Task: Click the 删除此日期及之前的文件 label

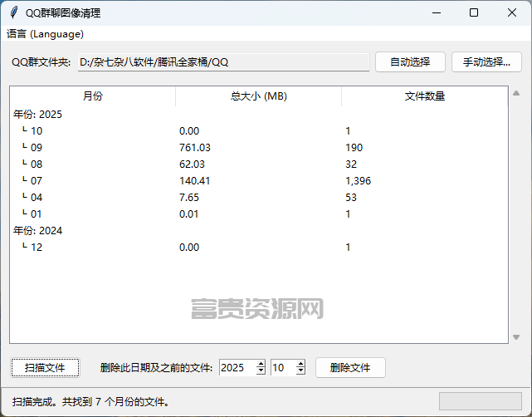Action: [156, 368]
